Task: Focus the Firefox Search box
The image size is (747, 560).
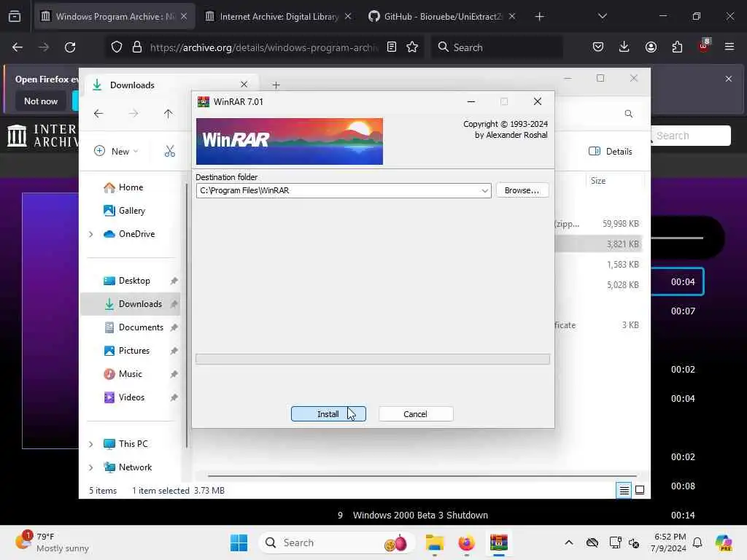Action: (x=497, y=47)
